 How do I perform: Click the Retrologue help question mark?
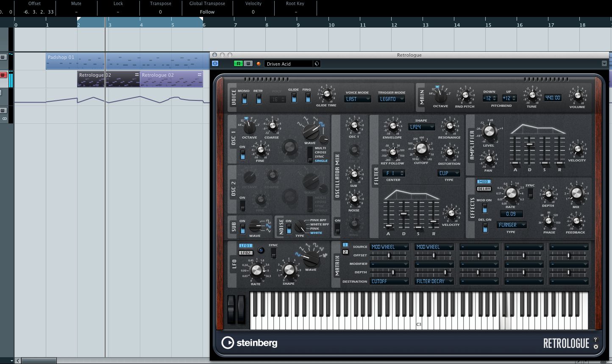click(x=595, y=339)
